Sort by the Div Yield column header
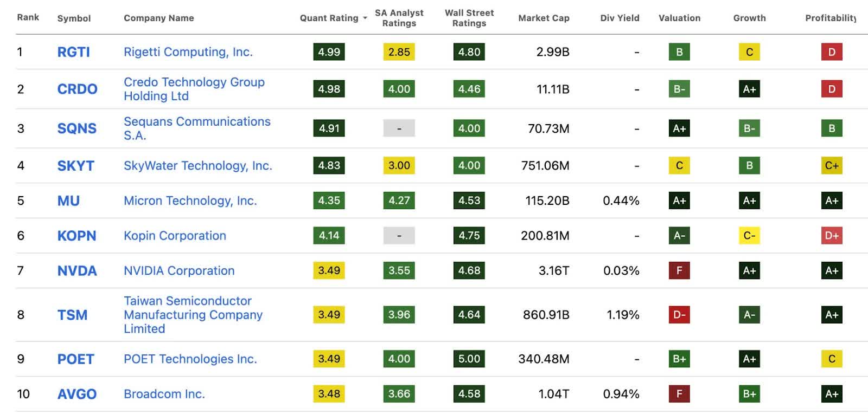This screenshot has height=414, width=868. (x=620, y=18)
